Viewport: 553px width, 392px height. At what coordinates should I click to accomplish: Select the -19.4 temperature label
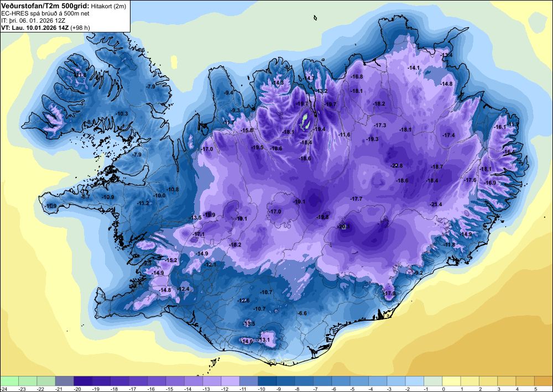point(319,129)
